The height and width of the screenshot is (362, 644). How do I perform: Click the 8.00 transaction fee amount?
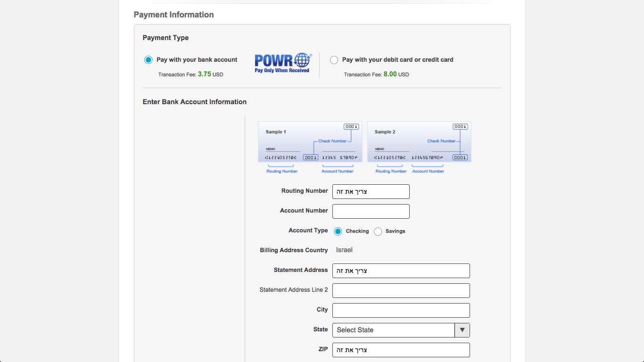pyautogui.click(x=390, y=74)
